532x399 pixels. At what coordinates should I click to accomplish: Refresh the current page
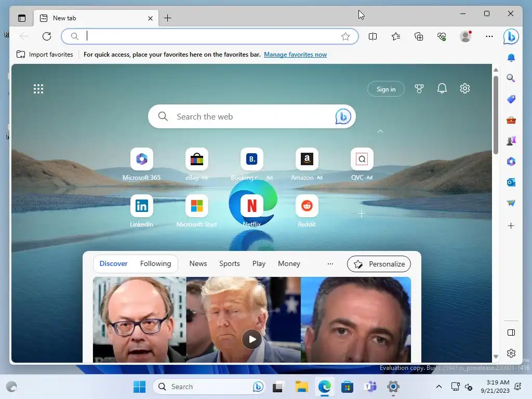[x=47, y=36]
